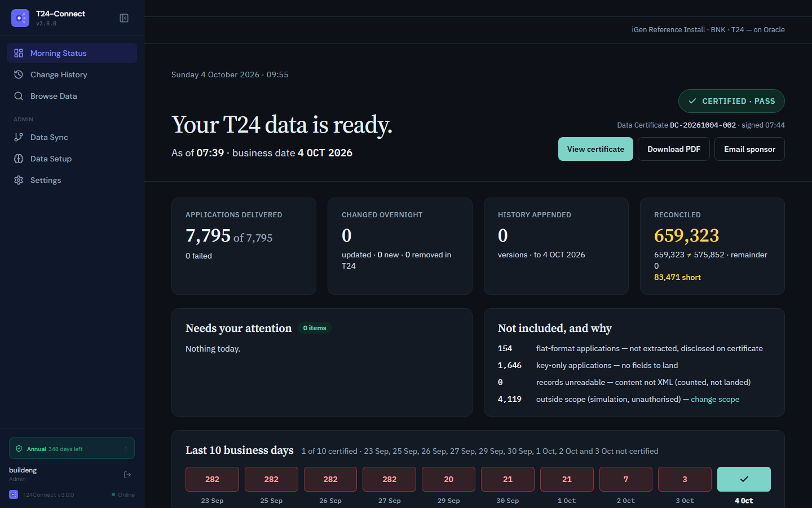Click the iGen Reference Install environment label
Viewport: 812px width, 508px height.
(x=708, y=30)
